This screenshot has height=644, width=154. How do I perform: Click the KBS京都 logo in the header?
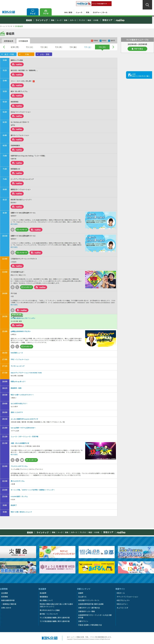tap(9, 12)
